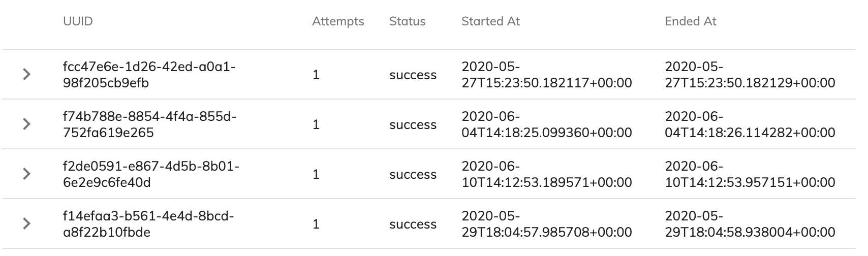Expand row f2de0591-e867-4d5b-8b01-6e2e9c6fe40d
Image resolution: width=868 pixels, height=256 pixels.
(26, 174)
